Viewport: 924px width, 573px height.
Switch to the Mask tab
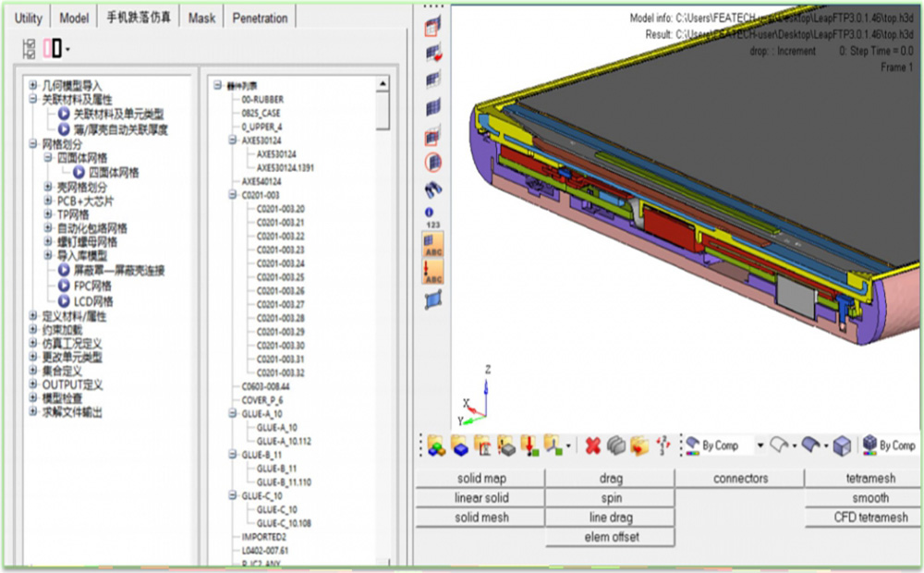201,18
